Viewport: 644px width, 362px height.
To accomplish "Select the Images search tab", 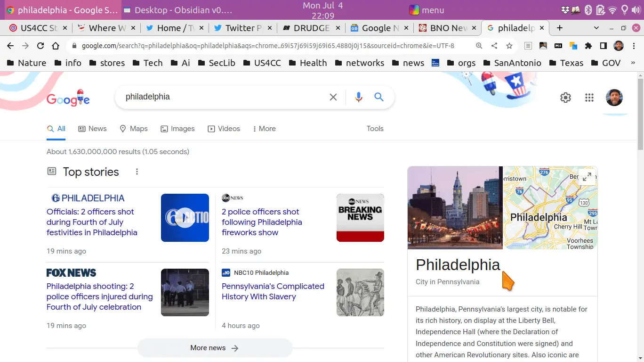I will [177, 129].
